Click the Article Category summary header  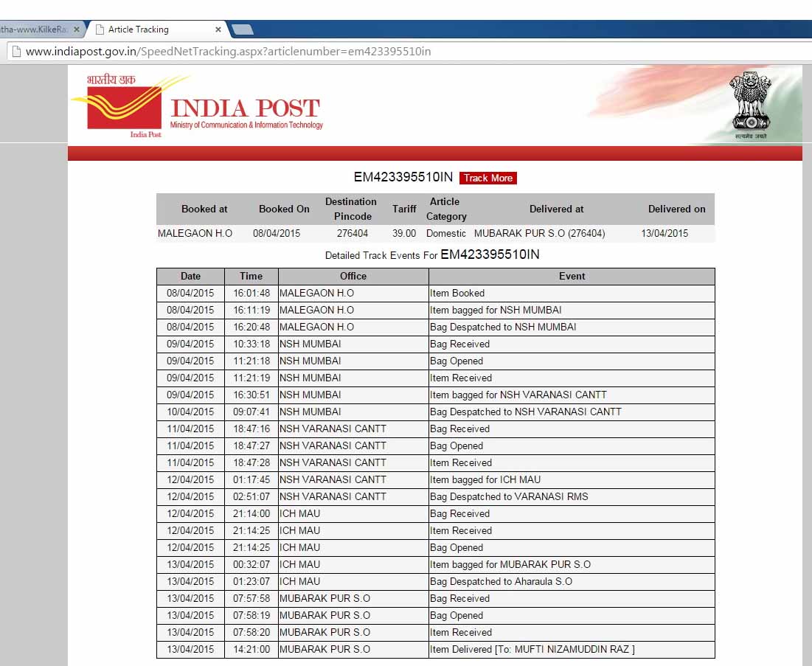coord(446,209)
